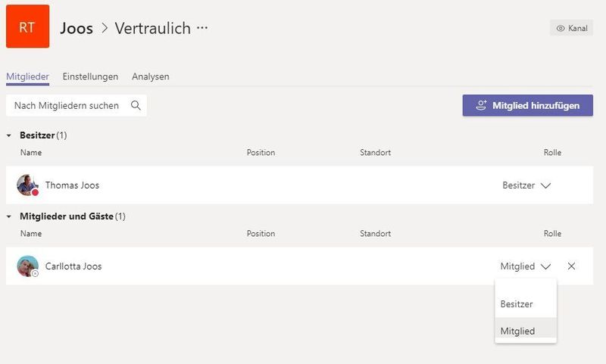
Task: Remove Carllotta Joos with the X icon
Action: 571,266
